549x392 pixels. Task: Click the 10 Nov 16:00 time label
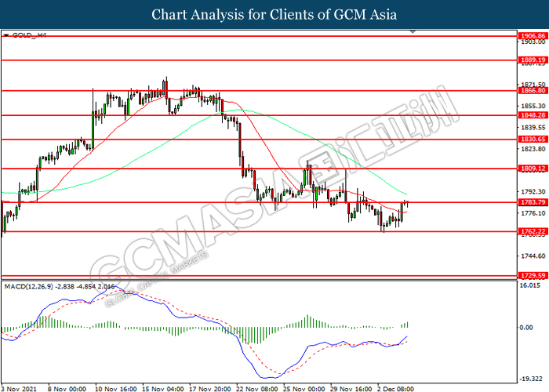pos(115,389)
